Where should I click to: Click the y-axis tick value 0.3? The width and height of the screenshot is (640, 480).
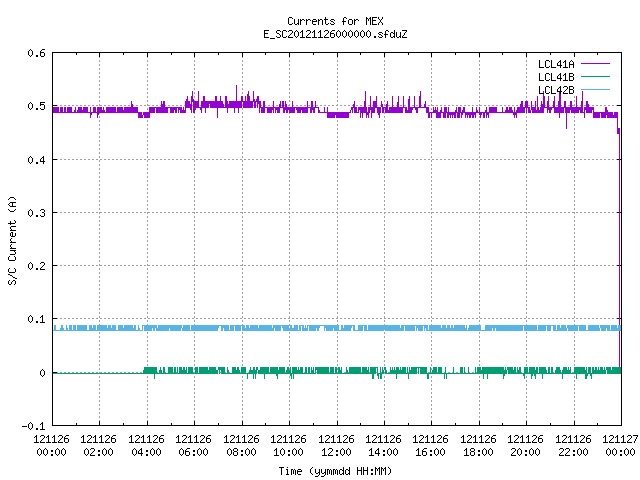tap(36, 213)
